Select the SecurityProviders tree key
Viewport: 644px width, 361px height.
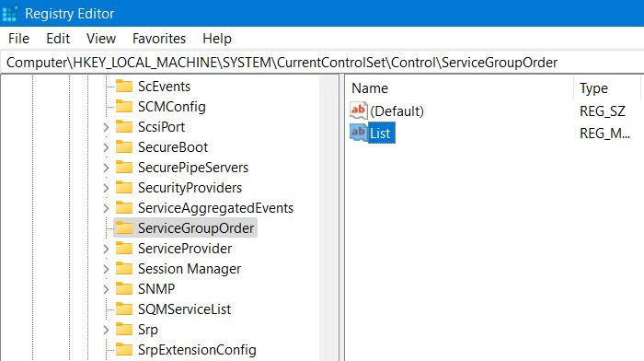coord(190,188)
